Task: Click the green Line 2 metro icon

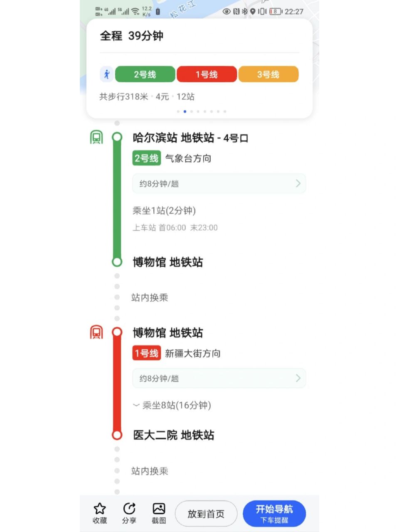Action: [96, 137]
